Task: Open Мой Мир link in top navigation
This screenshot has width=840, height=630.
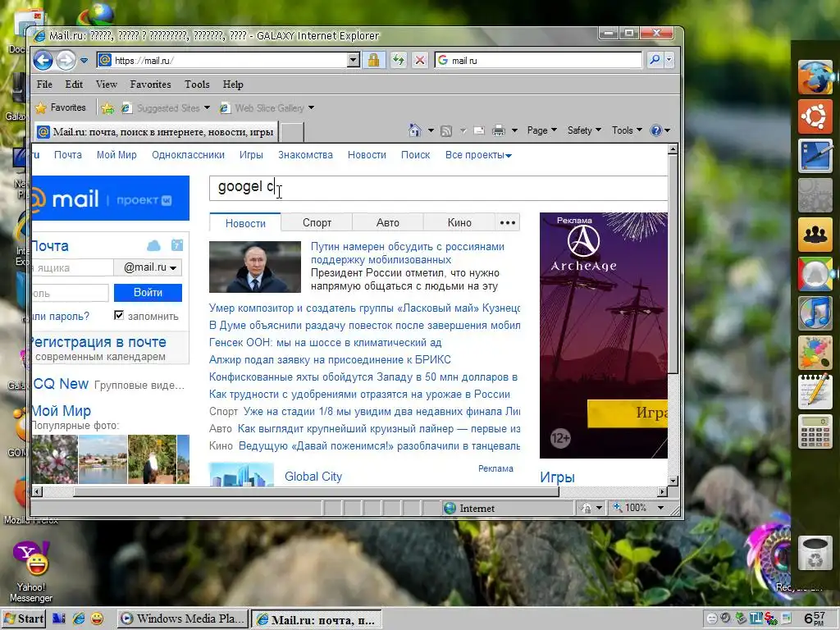Action: (116, 155)
